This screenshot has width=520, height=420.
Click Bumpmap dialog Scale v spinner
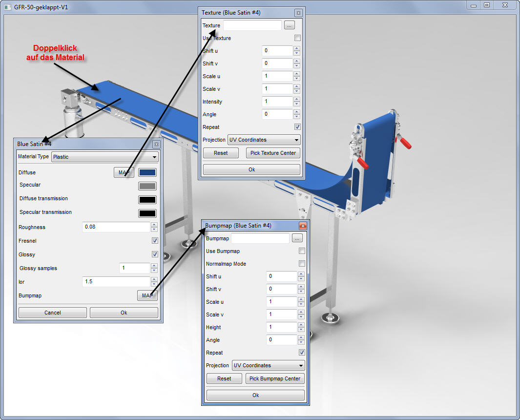(x=301, y=315)
